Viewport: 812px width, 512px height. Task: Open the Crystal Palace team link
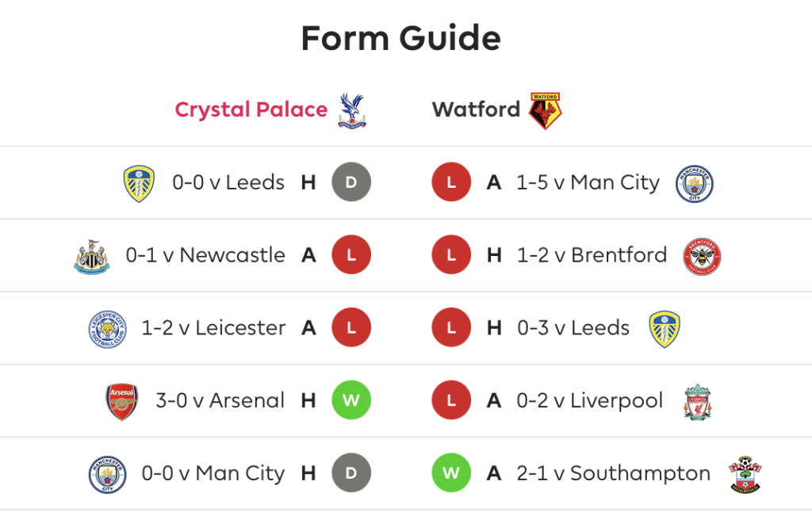click(x=251, y=109)
